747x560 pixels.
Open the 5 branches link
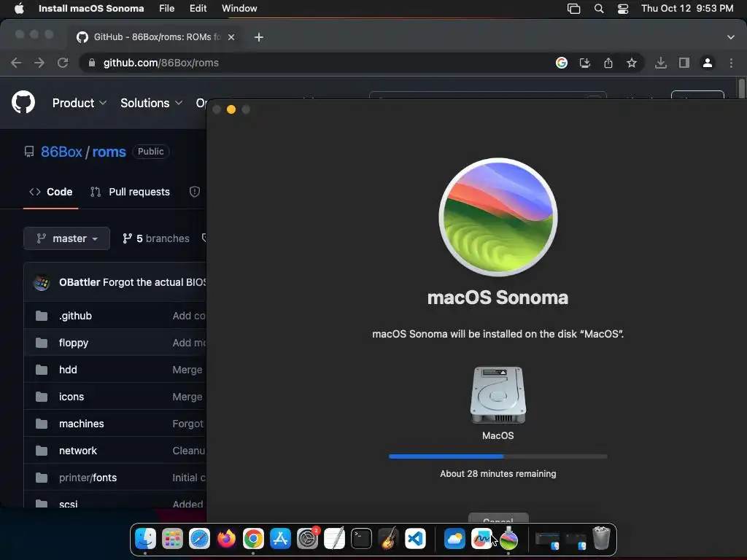[x=156, y=238]
